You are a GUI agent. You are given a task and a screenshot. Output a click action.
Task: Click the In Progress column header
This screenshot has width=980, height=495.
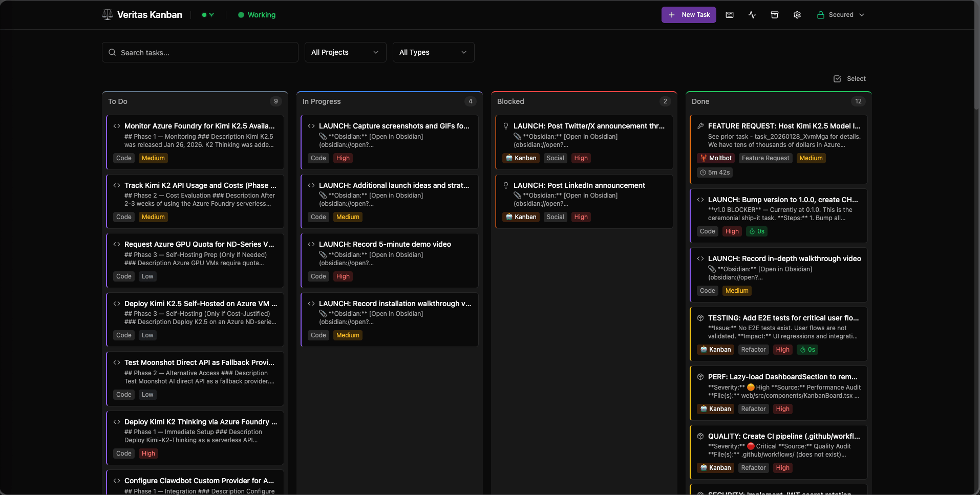tap(322, 101)
